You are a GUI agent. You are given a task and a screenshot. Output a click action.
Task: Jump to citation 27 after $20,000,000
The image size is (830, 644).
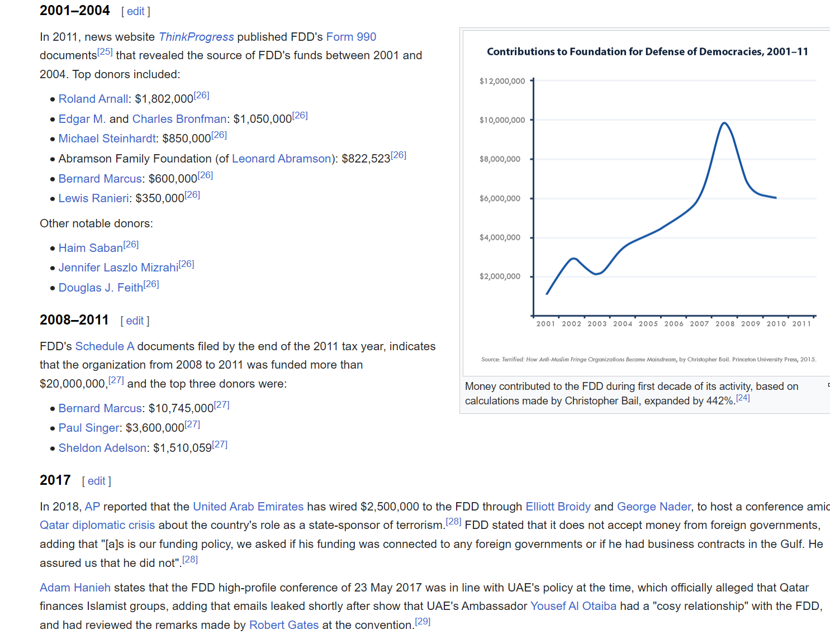click(x=116, y=380)
